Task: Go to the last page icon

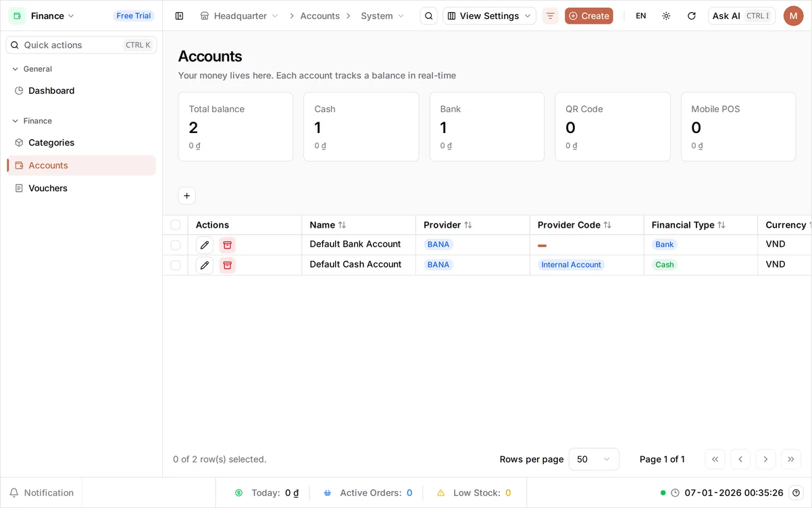Action: pos(791,459)
